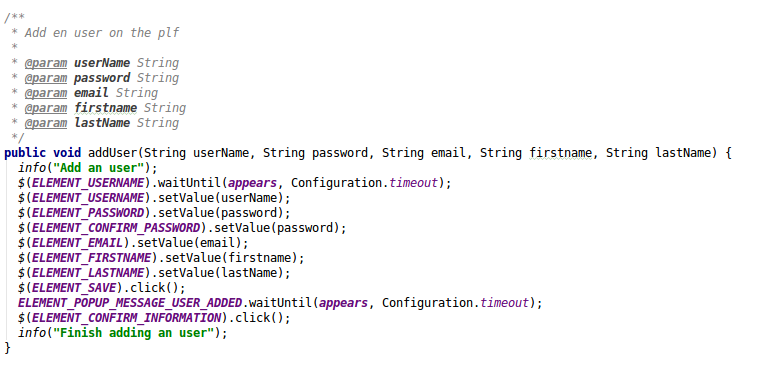The height and width of the screenshot is (367, 765).
Task: Click the public keyword of addUser
Action: pyautogui.click(x=25, y=153)
